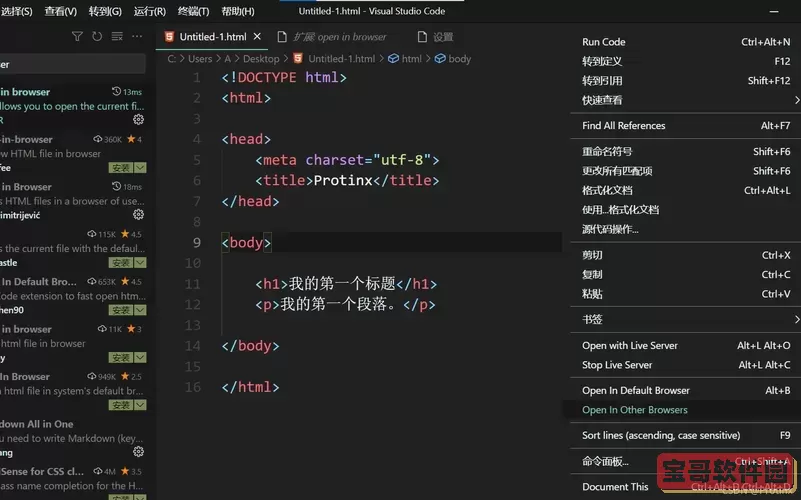Switch to the Untitled-1.html tab

click(213, 37)
